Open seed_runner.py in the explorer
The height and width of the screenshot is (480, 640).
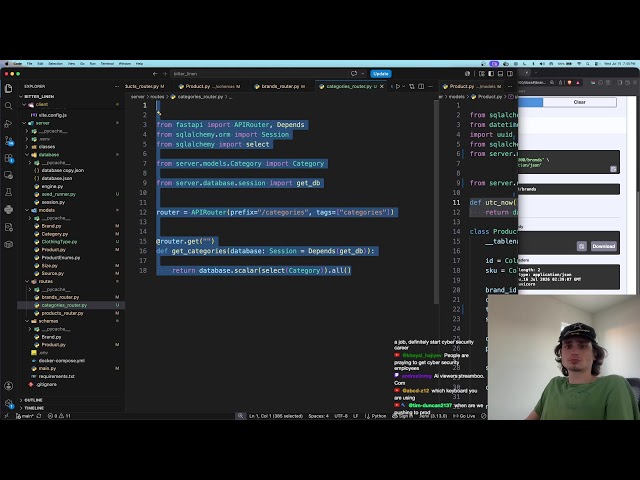(58, 194)
